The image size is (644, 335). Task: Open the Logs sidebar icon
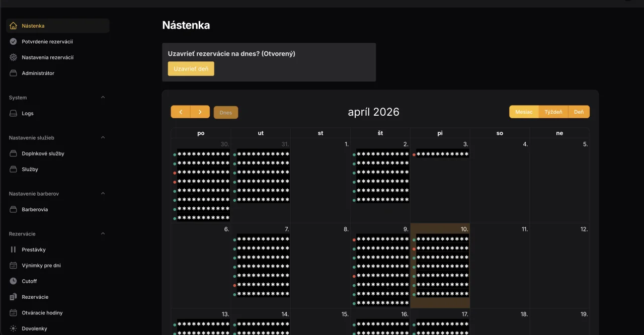[13, 114]
